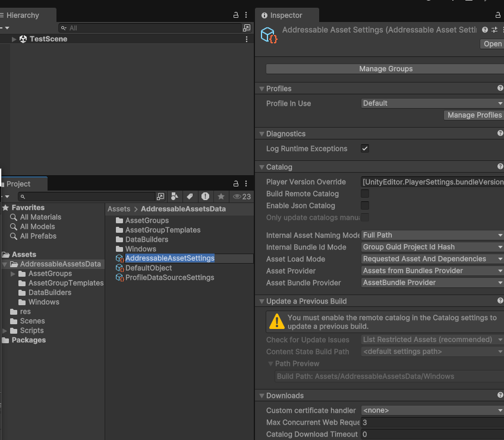Collapse the Profiles section
504x440 pixels.
click(262, 88)
